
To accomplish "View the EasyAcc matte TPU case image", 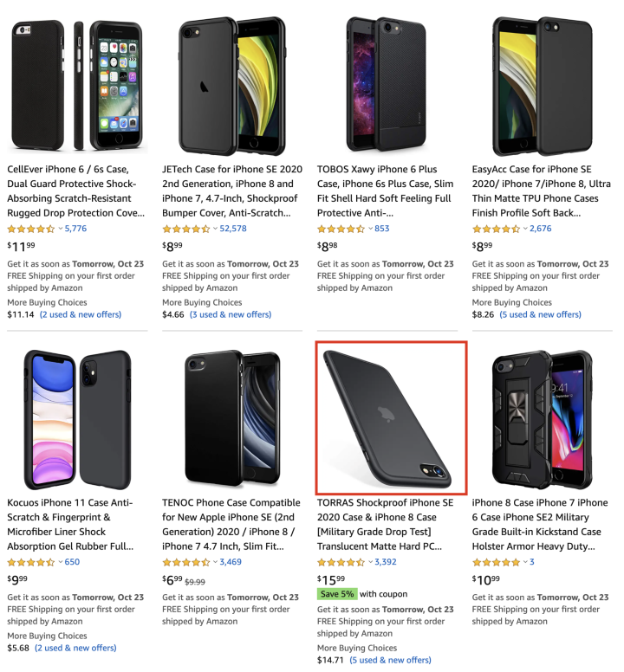I will coord(541,85).
